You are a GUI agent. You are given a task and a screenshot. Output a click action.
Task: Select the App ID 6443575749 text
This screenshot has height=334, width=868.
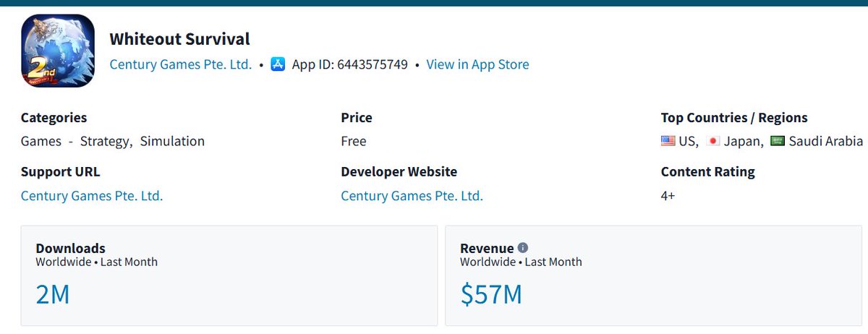(x=350, y=64)
